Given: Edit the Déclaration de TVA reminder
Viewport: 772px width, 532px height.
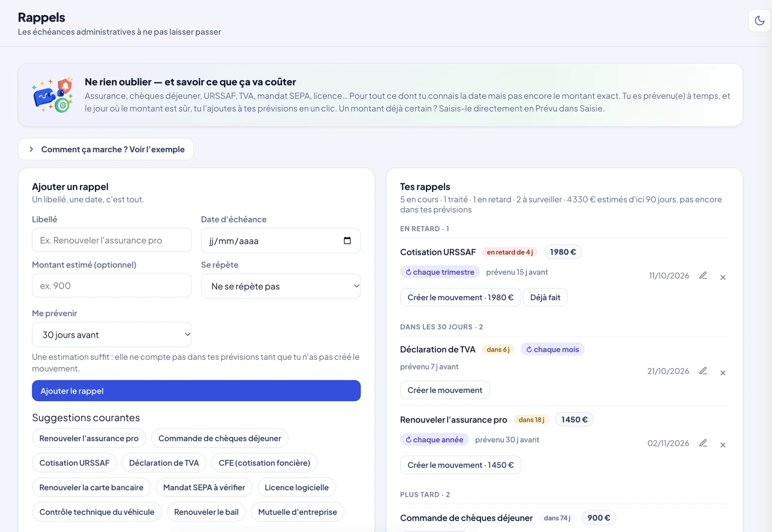Looking at the screenshot, I should click(703, 371).
